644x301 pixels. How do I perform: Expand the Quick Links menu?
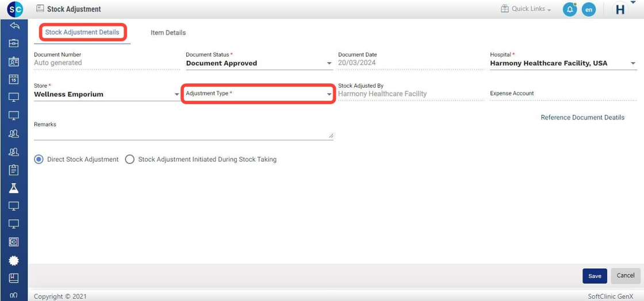pos(531,9)
